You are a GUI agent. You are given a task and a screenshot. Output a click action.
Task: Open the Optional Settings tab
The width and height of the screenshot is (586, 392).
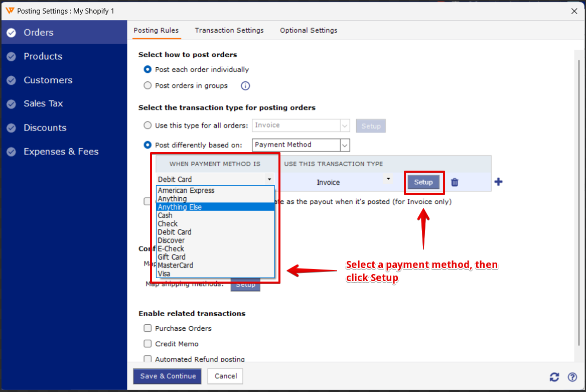point(309,31)
